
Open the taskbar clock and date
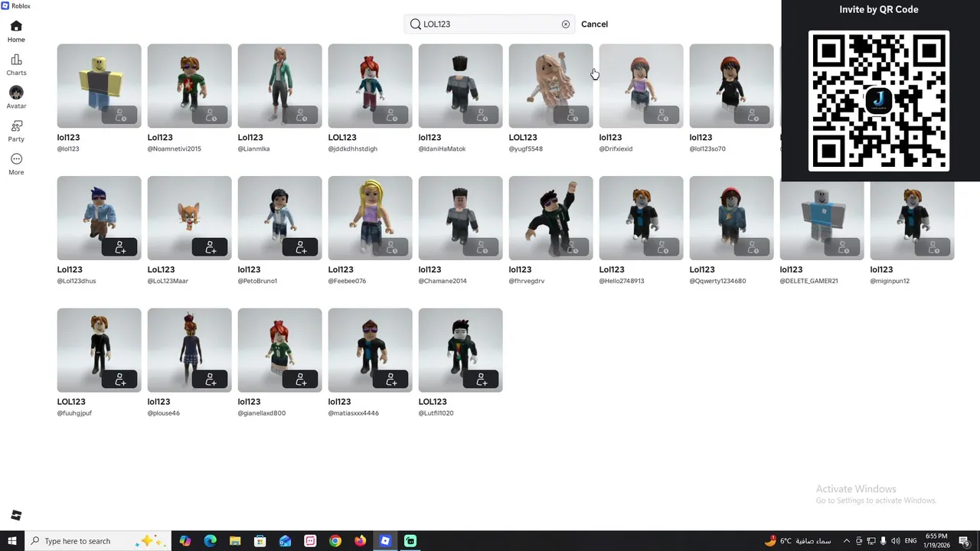pos(936,541)
